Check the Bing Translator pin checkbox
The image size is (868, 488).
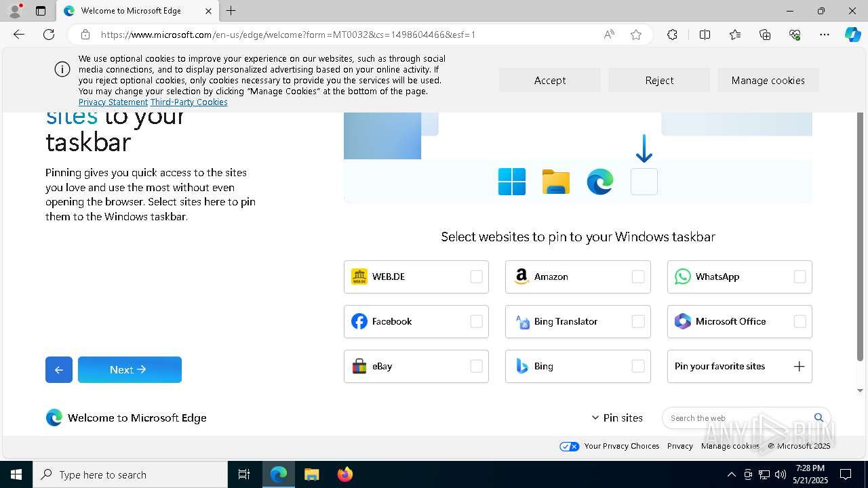click(638, 321)
